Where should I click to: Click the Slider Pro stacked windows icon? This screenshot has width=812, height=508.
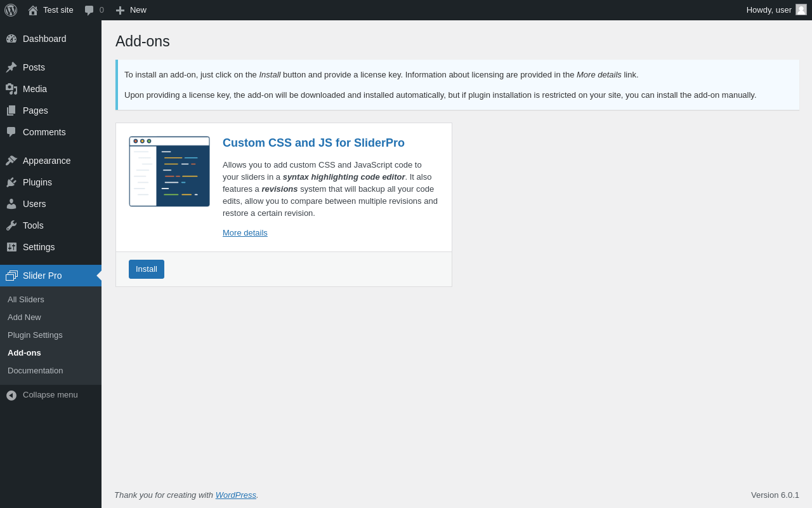(x=11, y=276)
